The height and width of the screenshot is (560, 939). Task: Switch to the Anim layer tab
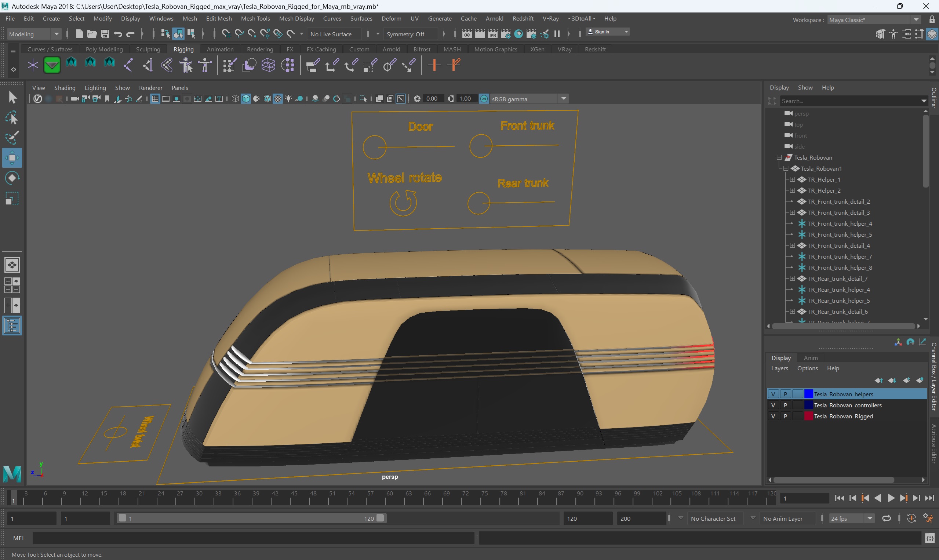(810, 358)
